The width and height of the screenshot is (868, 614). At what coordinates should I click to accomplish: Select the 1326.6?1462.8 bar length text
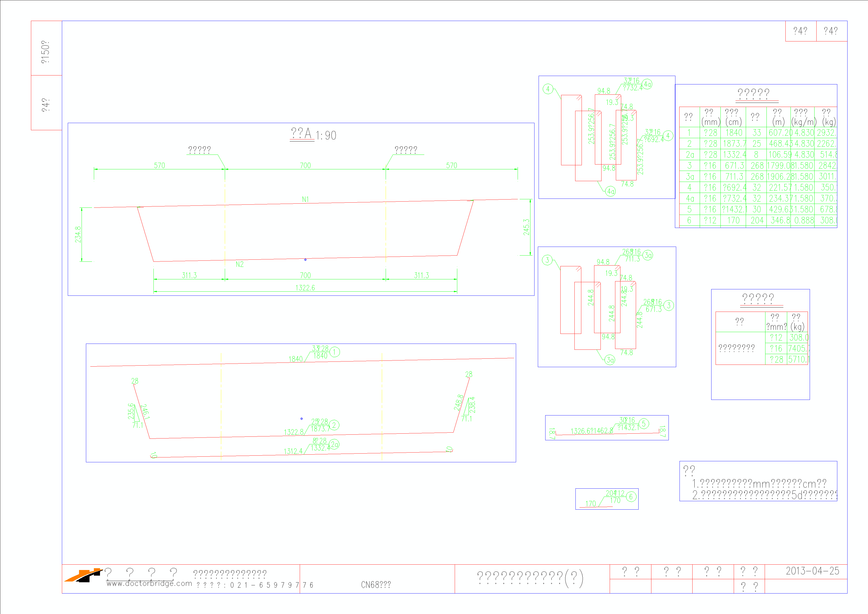point(592,431)
